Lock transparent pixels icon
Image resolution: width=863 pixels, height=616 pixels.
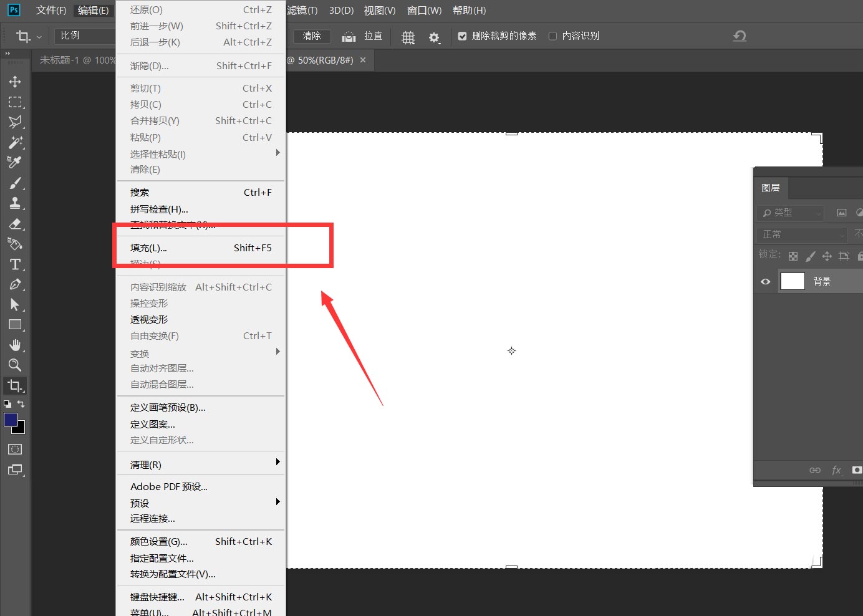(793, 256)
